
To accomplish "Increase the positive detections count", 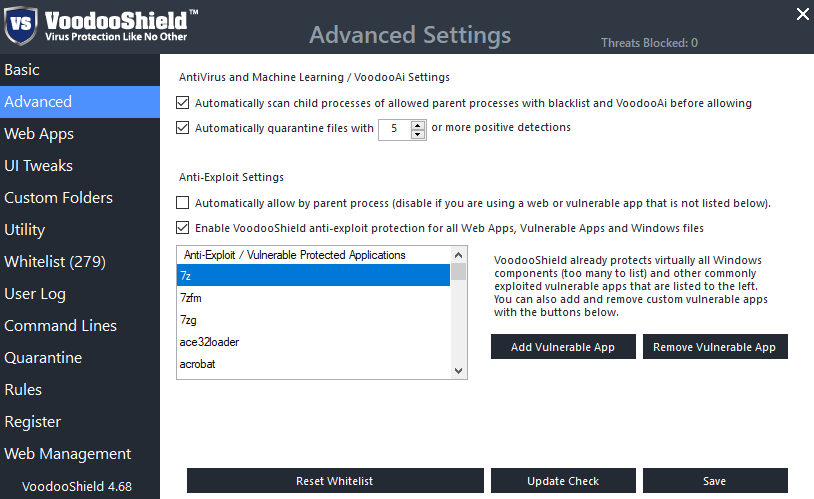I will [x=419, y=124].
